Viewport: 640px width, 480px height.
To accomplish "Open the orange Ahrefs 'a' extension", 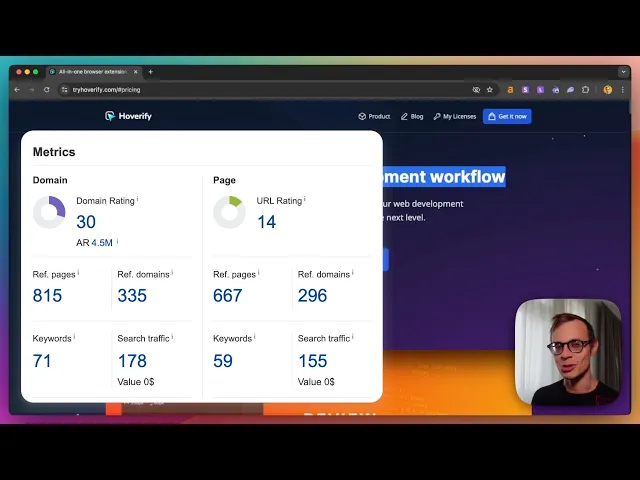I will [510, 90].
